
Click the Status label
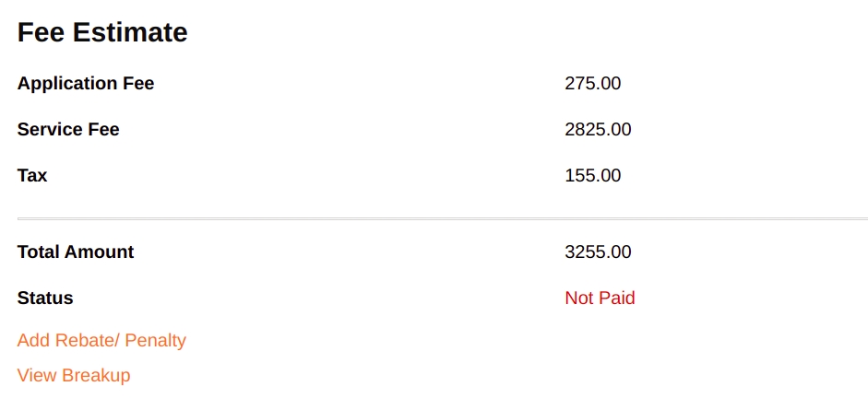click(45, 298)
